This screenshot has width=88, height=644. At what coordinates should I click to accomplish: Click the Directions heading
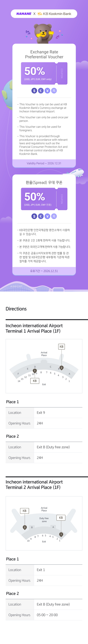[x=16, y=309]
